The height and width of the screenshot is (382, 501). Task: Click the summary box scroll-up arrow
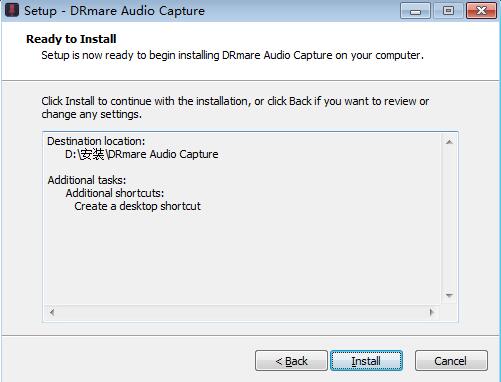[x=449, y=142]
